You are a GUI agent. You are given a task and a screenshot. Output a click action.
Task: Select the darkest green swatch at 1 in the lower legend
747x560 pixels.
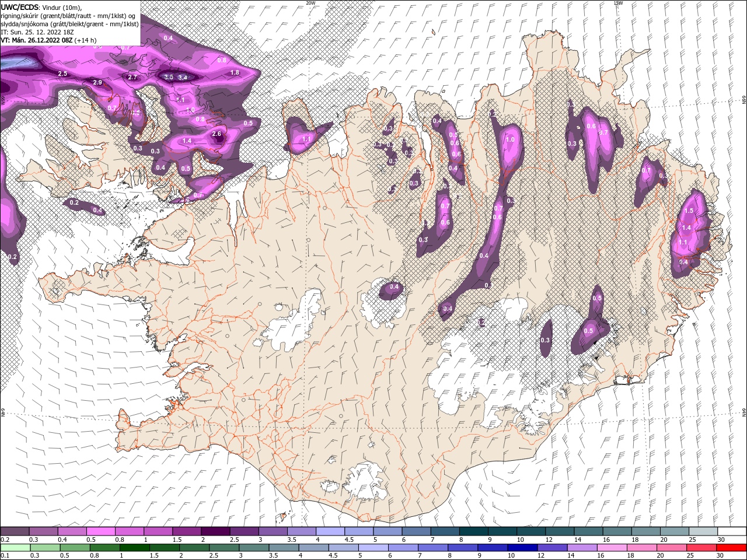click(134, 548)
